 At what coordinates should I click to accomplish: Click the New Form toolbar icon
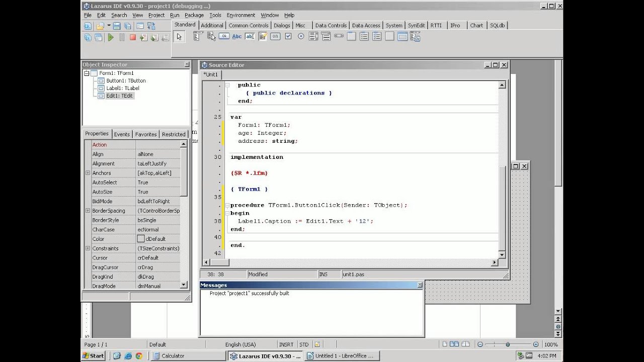[140, 26]
